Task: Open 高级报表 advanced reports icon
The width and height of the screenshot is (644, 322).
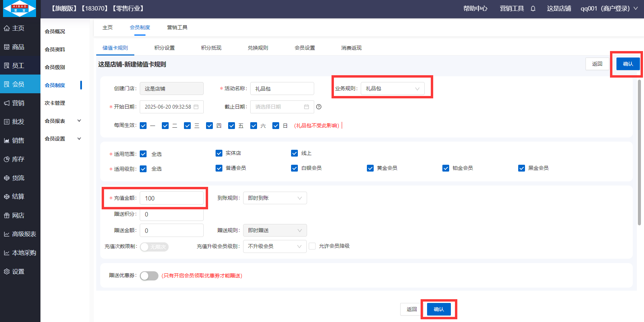Action: (x=6, y=234)
